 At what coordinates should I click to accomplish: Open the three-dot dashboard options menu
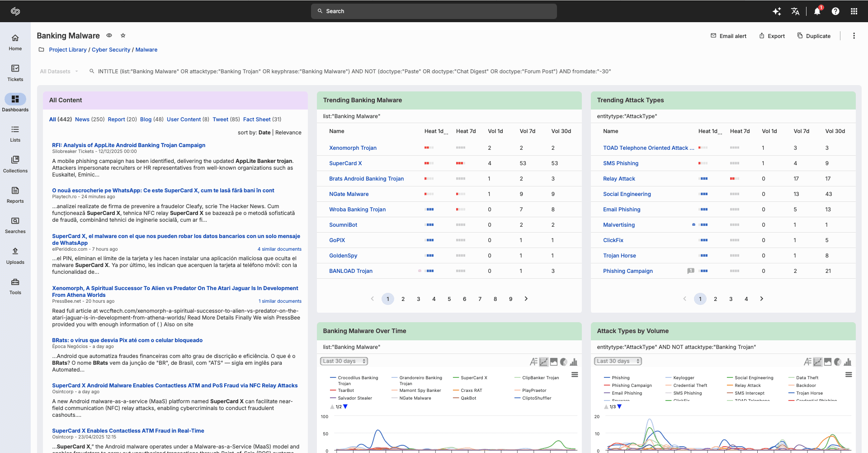854,36
